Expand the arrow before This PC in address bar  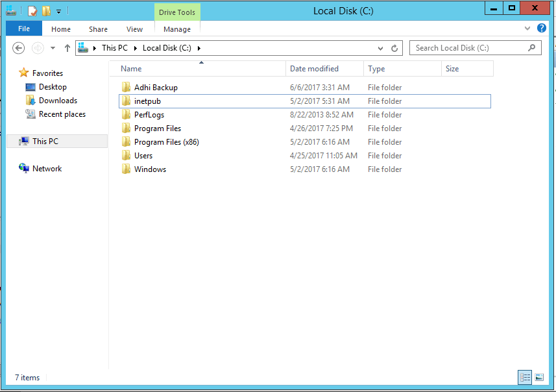click(x=95, y=48)
